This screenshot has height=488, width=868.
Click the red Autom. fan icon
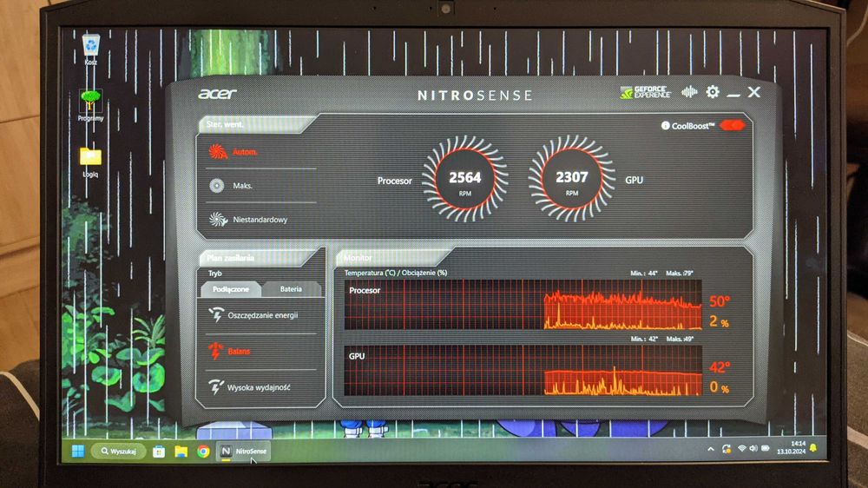tap(218, 151)
